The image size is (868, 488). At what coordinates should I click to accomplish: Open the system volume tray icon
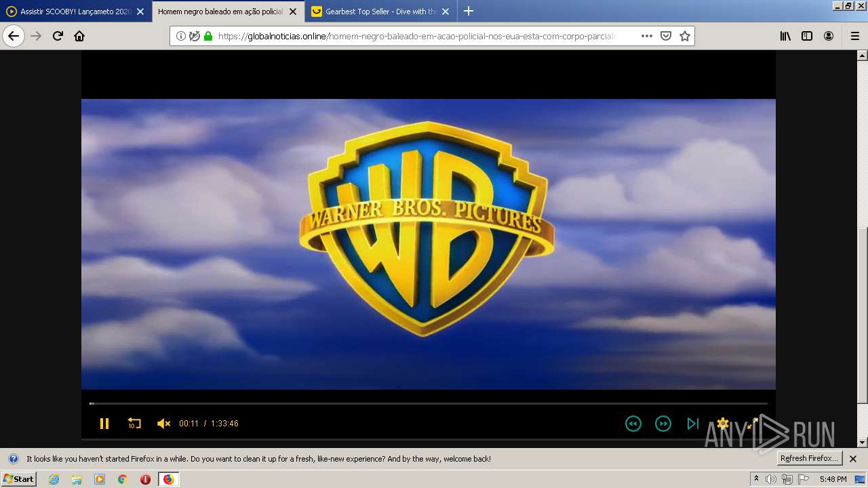(771, 479)
